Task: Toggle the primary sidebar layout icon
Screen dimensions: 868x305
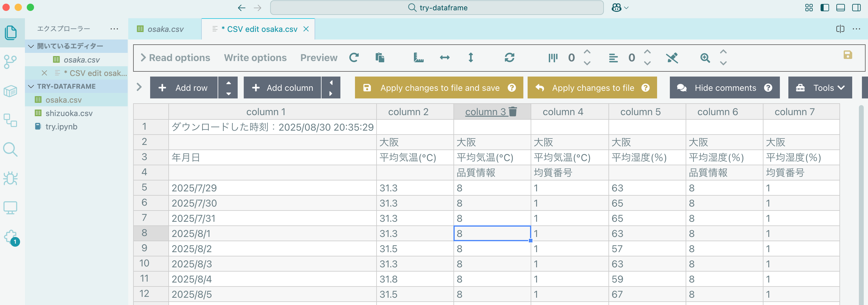Action: click(x=825, y=7)
